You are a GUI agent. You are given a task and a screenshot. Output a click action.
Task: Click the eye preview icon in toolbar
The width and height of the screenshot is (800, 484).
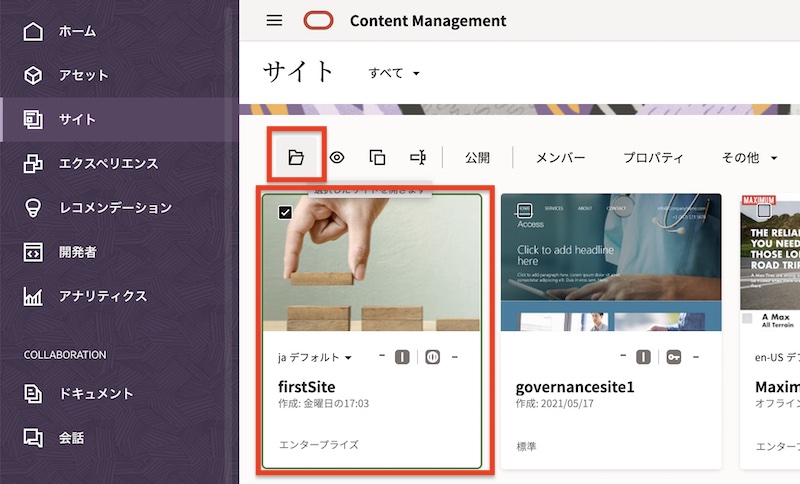click(337, 157)
